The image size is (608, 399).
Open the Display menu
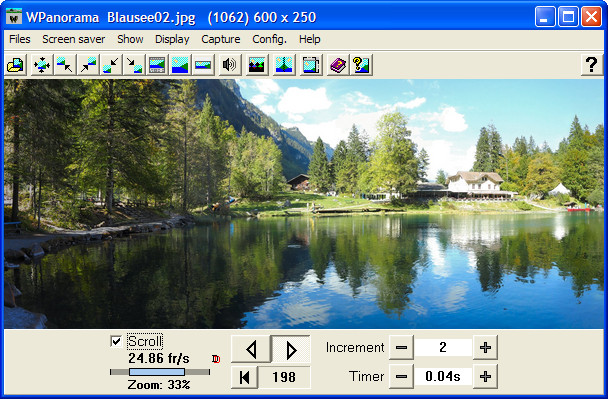pyautogui.click(x=172, y=39)
